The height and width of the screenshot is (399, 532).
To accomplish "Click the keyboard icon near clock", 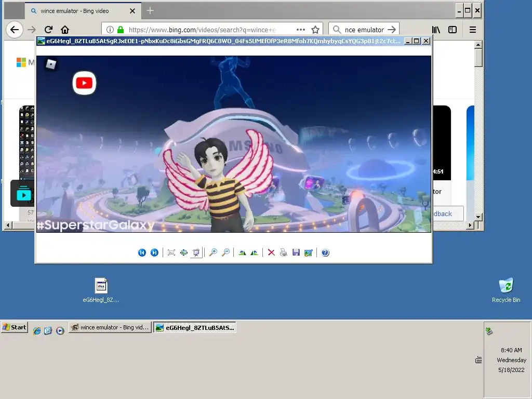I will [x=478, y=360].
